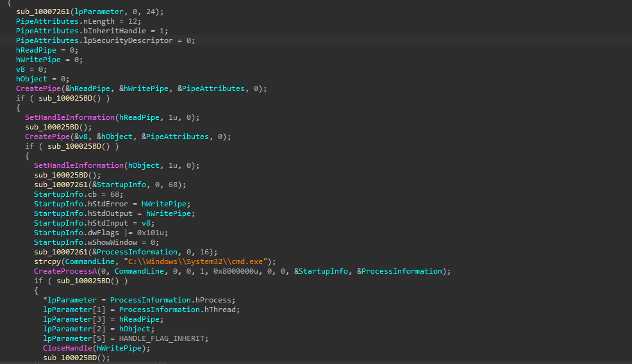Select sub_10007261 in the &ProcessInformation, 0, 16 call
The width and height of the screenshot is (632, 364).
(x=61, y=252)
